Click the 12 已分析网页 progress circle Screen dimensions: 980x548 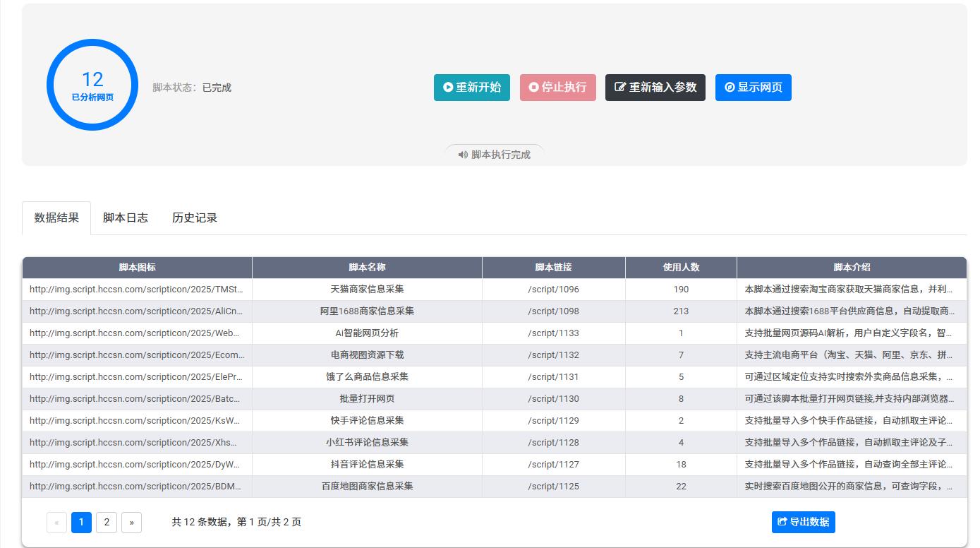tap(92, 85)
